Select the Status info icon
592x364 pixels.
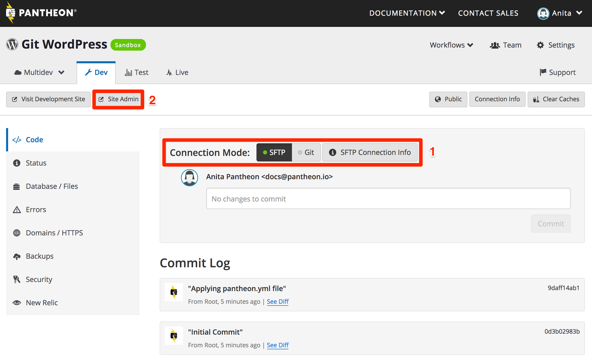pyautogui.click(x=17, y=163)
